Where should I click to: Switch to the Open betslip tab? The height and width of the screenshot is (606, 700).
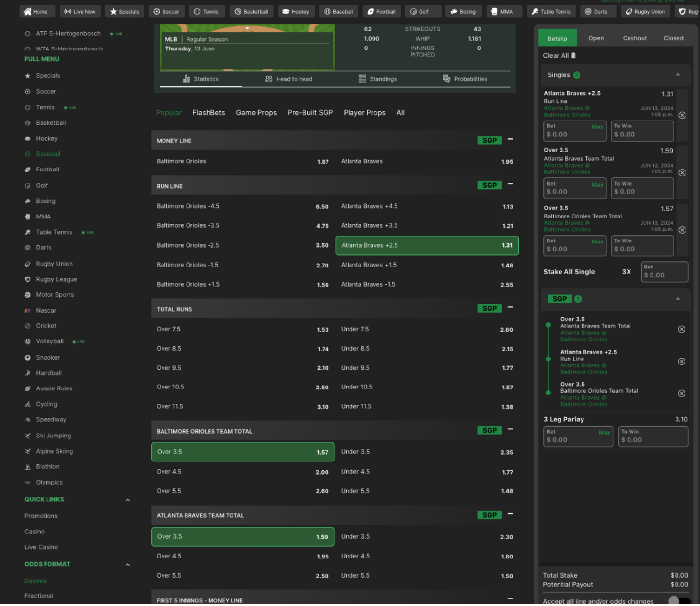(596, 38)
